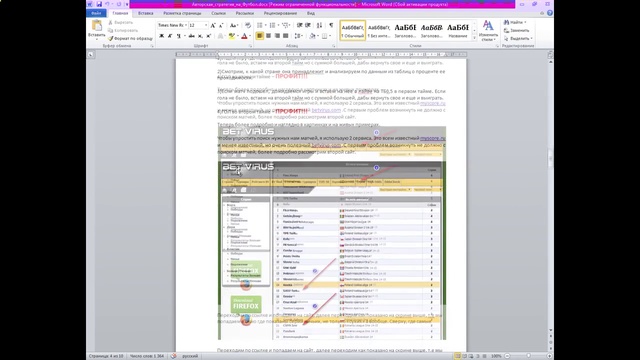Clear all formatting from selection
The width and height of the screenshot is (640, 360).
(x=248, y=25)
